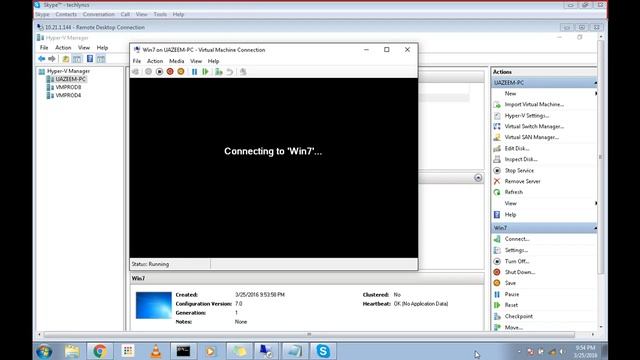Click the red Shut Down icon in VM toolbar
The width and height of the screenshot is (640, 360).
(x=170, y=72)
